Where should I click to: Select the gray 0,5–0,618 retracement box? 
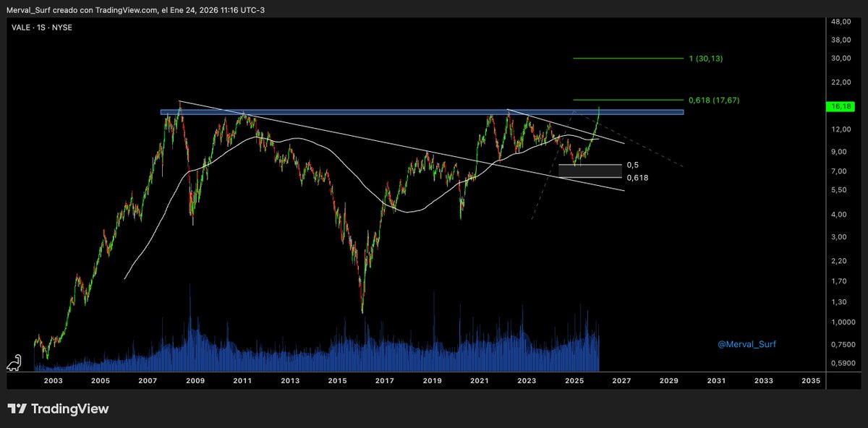590,171
